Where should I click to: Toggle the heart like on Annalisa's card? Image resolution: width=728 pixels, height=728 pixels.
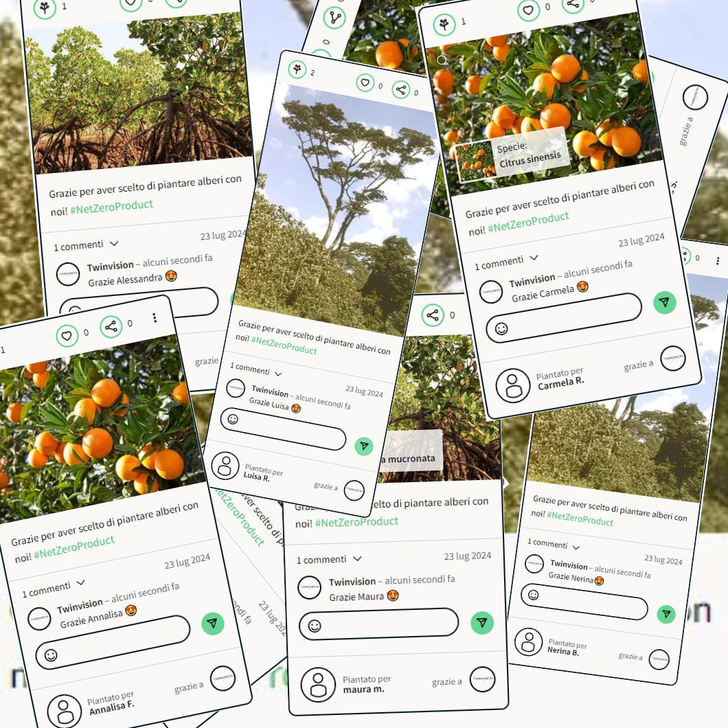(x=67, y=336)
